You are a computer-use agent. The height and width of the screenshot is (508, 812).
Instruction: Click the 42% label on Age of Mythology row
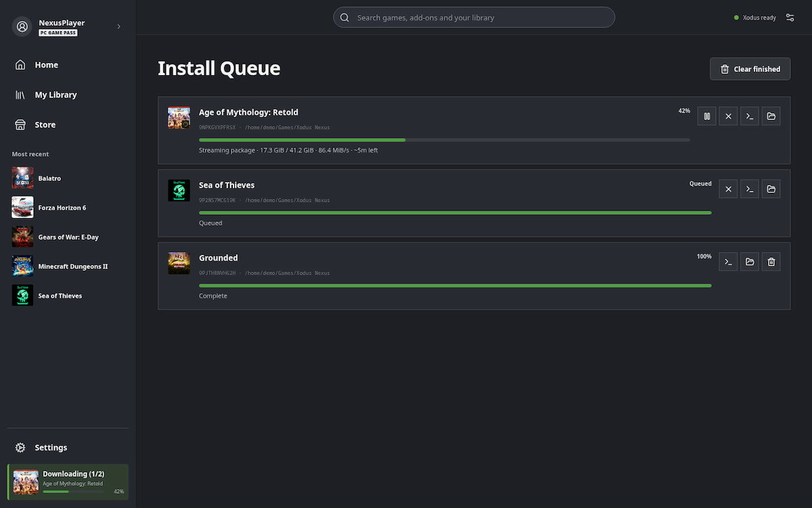point(684,111)
